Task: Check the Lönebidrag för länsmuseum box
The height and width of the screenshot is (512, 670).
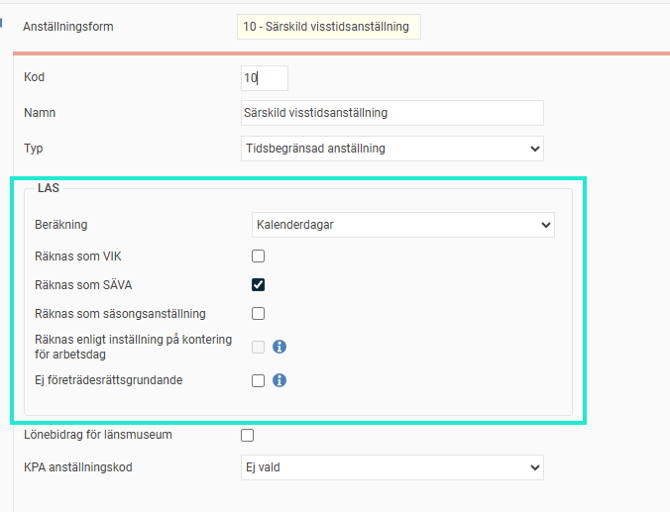Action: pos(248,435)
